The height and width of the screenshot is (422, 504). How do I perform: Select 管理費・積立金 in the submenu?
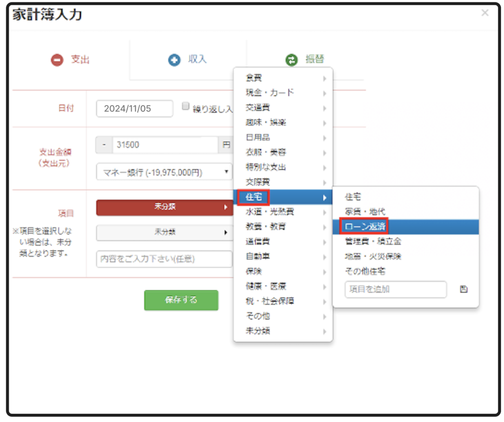[x=406, y=242]
